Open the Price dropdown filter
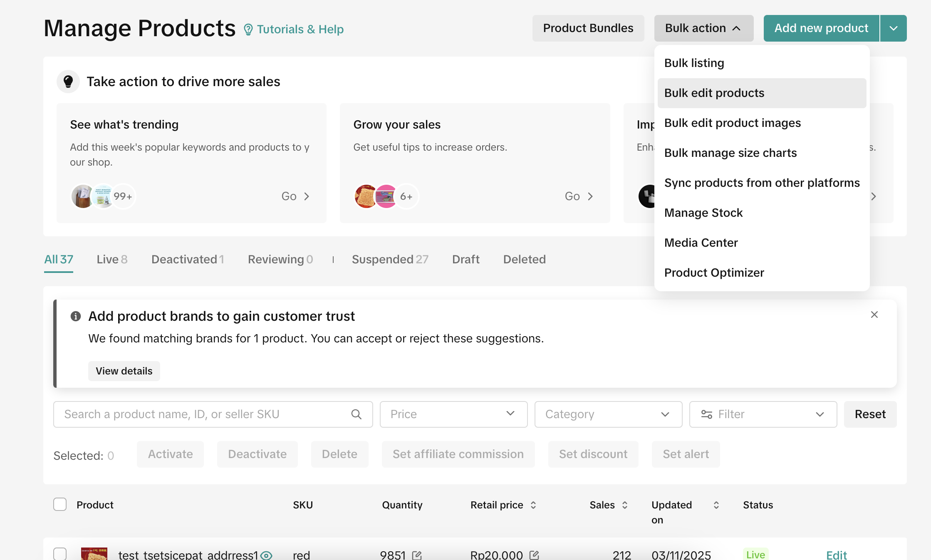This screenshot has height=560, width=931. [x=453, y=414]
